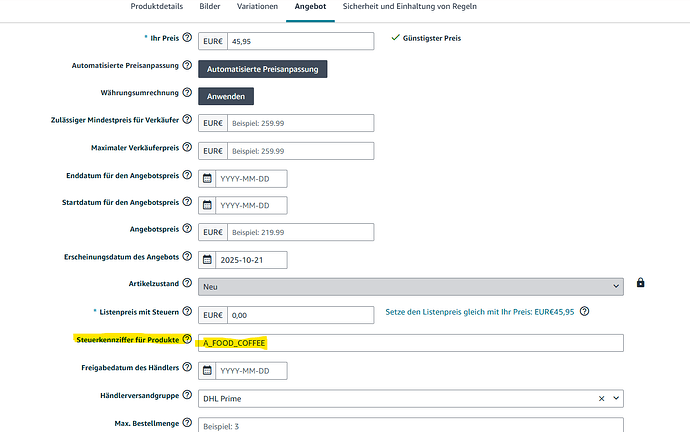Click the Anwenden button
The image size is (690, 432).
point(226,97)
